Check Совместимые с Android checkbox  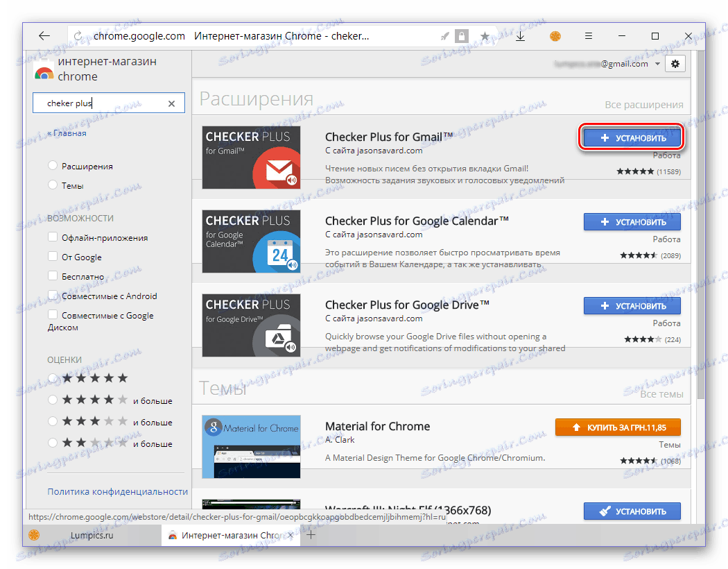point(53,296)
